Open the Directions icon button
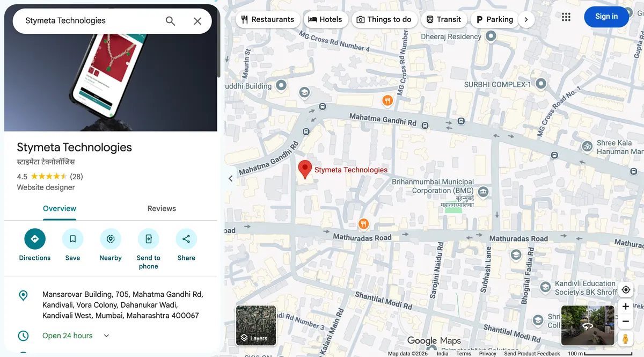 click(35, 239)
